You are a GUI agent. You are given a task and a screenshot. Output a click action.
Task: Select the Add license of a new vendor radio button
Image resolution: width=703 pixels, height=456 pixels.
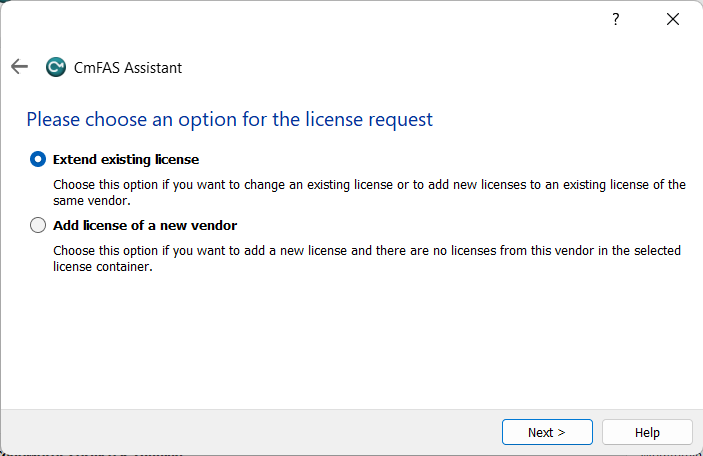coord(38,225)
